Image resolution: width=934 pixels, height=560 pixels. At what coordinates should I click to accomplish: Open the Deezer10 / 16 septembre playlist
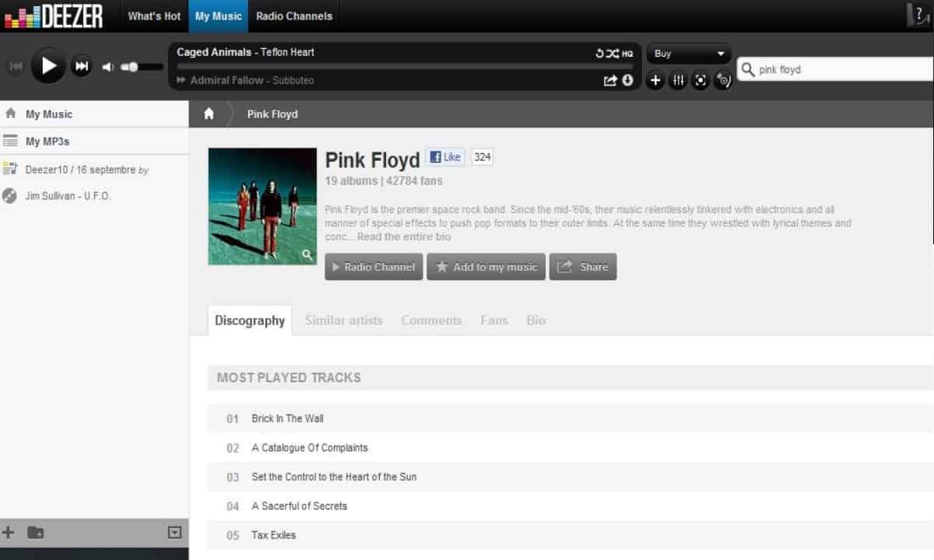pyautogui.click(x=86, y=170)
